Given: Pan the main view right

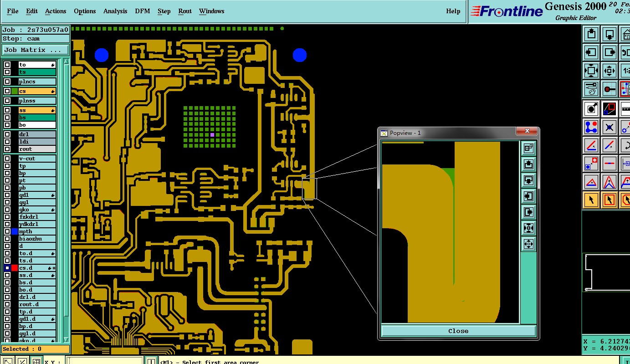Looking at the screenshot, I should (x=610, y=52).
